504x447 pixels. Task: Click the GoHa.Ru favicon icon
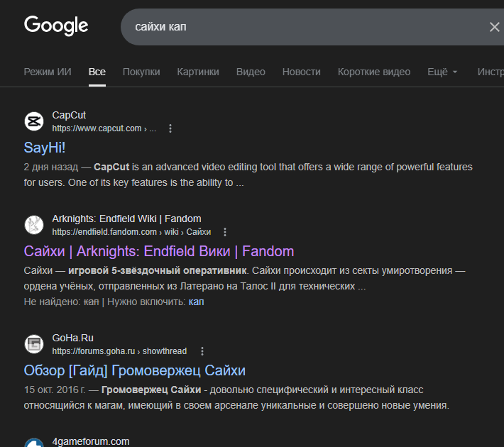[x=34, y=344]
